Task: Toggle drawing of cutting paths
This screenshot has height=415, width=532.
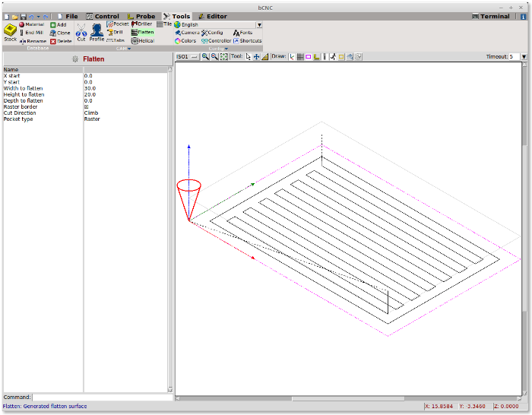Action: point(325,57)
